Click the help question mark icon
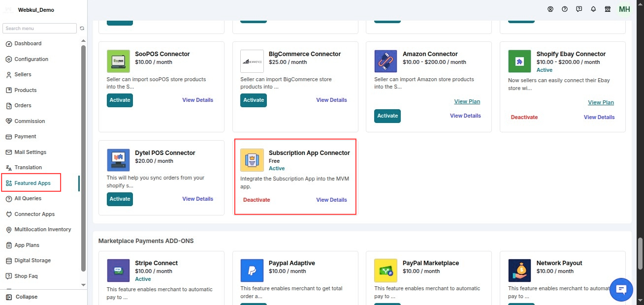 pyautogui.click(x=565, y=9)
